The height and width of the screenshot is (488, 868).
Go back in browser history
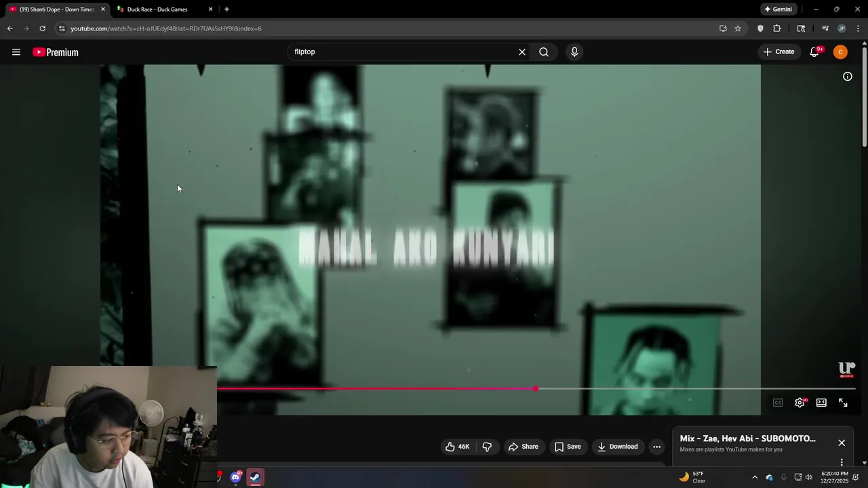(9, 28)
